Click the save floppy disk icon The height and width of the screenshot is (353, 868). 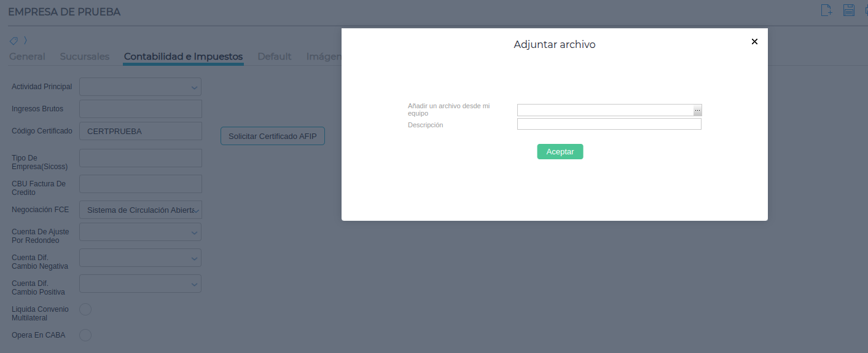[x=849, y=10]
